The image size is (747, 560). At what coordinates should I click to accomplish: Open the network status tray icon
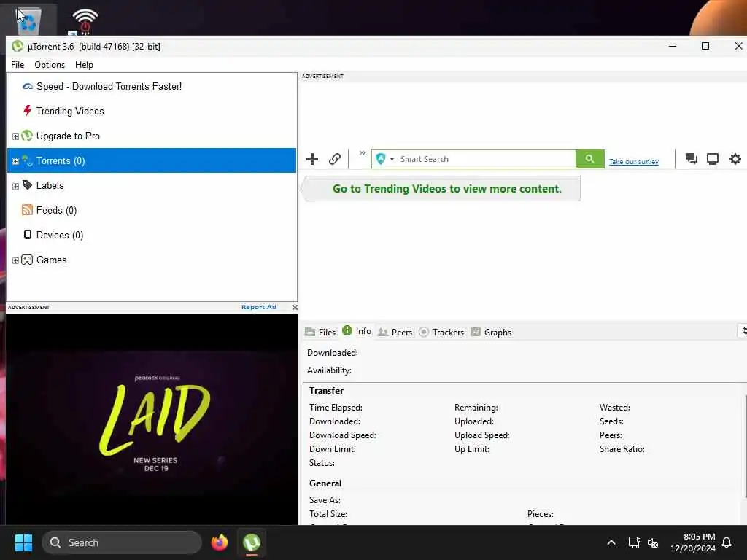pos(634,542)
